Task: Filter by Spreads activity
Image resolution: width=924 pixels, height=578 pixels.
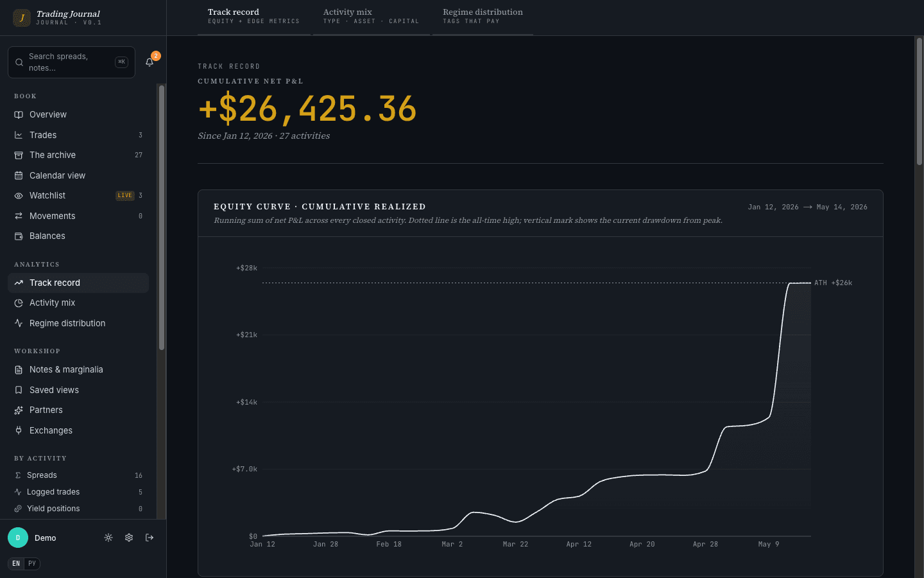Action: click(78, 475)
